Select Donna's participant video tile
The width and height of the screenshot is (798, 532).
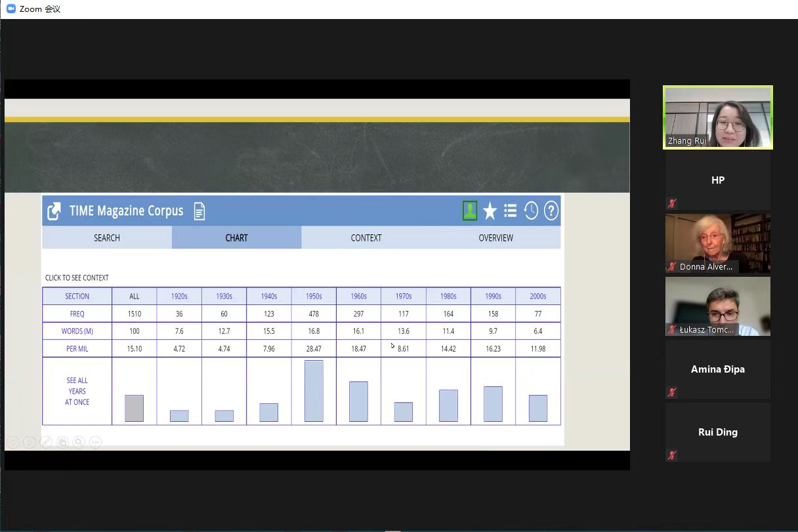point(718,243)
